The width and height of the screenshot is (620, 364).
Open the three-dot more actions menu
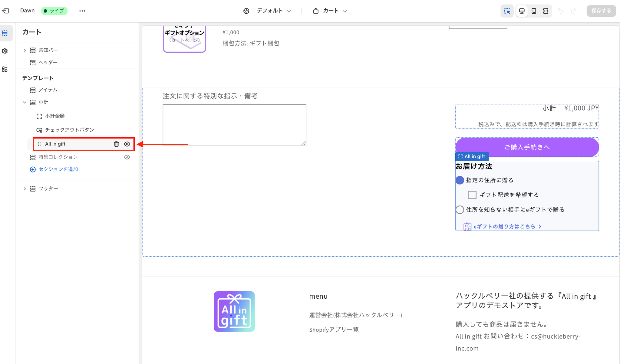[82, 11]
